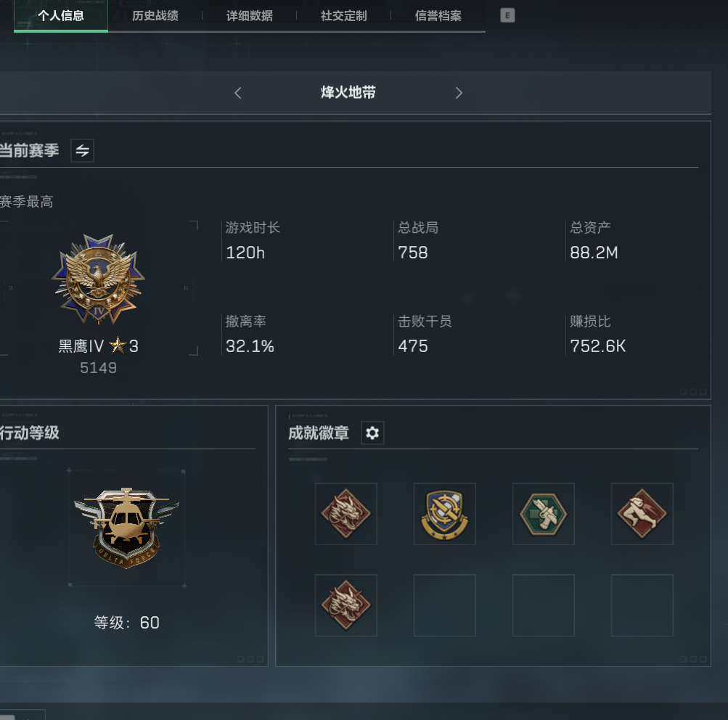Click the last empty badge slot
The image size is (728, 720).
[x=642, y=605]
